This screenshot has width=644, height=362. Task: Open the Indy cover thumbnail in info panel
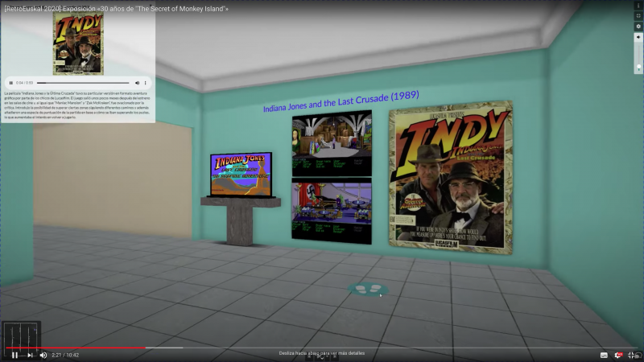coord(78,43)
